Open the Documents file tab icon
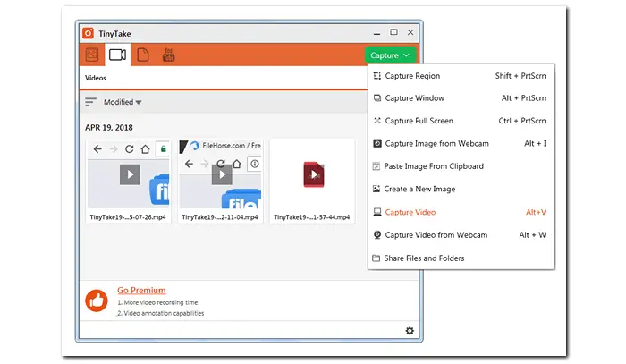This screenshot has width=626, height=364. (142, 55)
